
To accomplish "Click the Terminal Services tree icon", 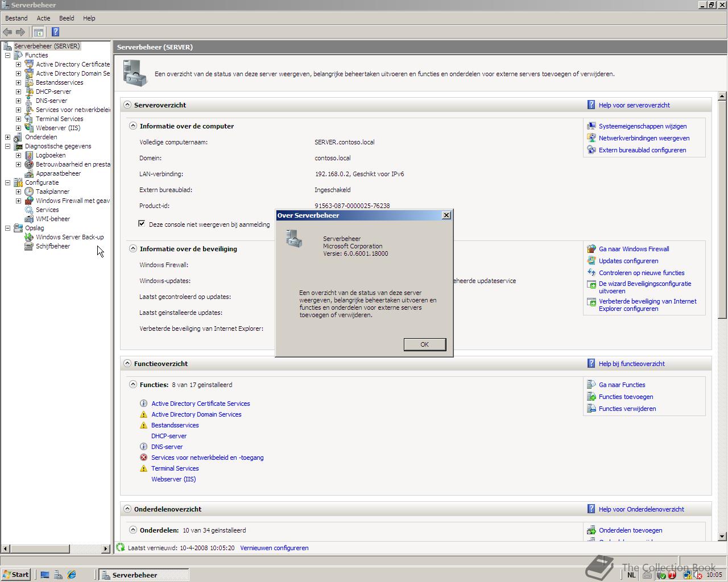I will tap(29, 119).
